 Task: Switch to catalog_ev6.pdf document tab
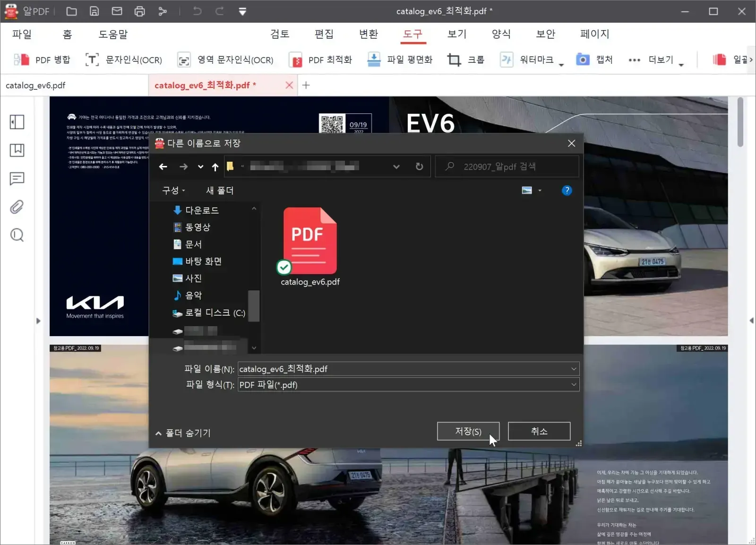pyautogui.click(x=74, y=86)
